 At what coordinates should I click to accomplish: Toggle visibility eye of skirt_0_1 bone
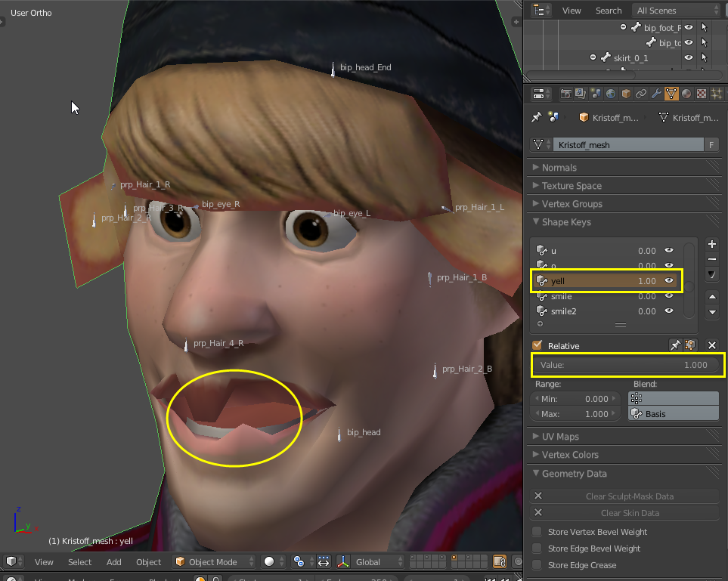point(689,57)
